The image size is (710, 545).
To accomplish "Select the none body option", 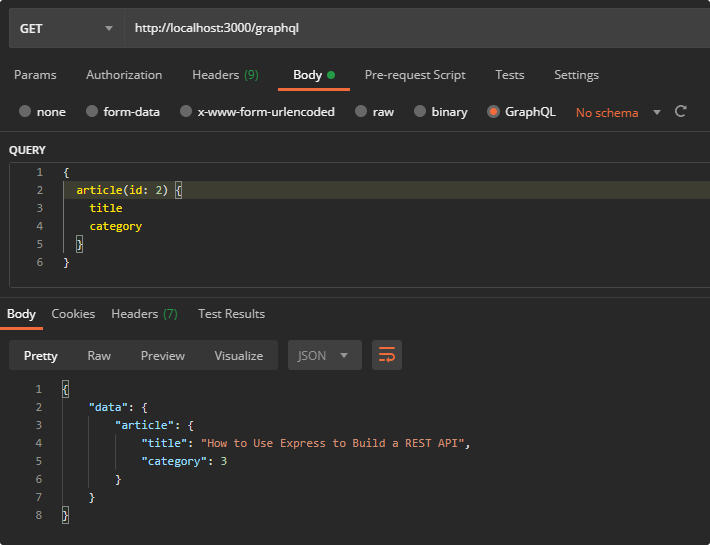I will pyautogui.click(x=25, y=112).
